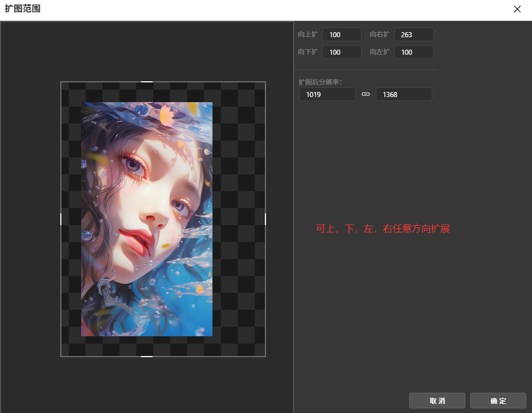Viewport: 532px width, 413px height.
Task: Select the resolution height field 1368
Action: (x=404, y=94)
